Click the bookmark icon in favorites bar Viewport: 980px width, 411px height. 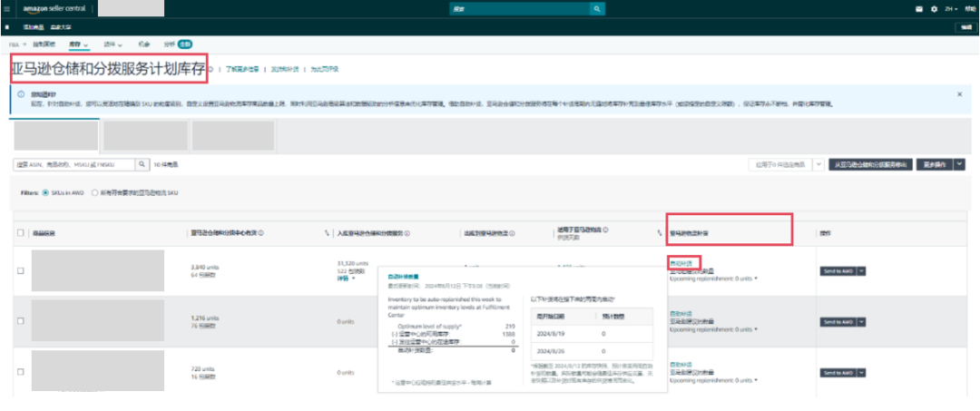(x=7, y=27)
